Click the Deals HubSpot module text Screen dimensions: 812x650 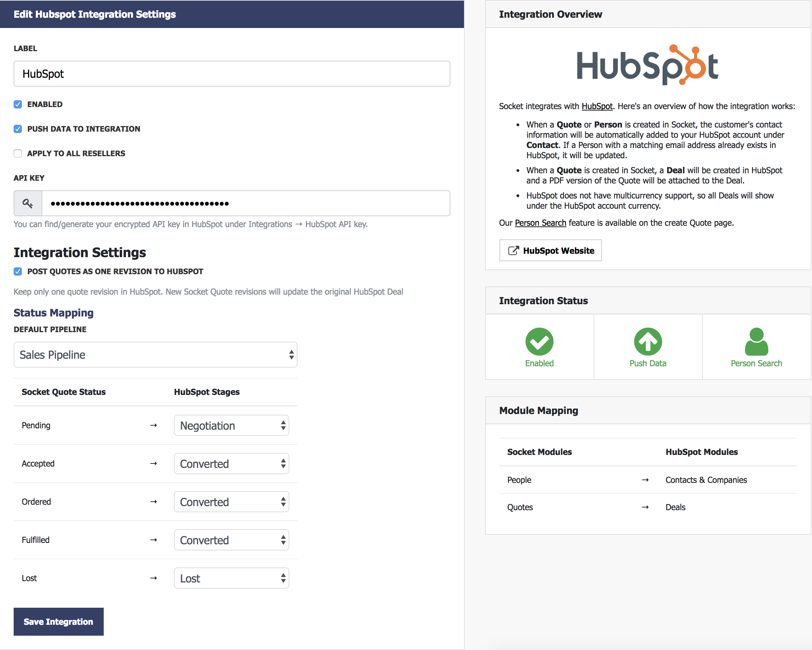675,507
